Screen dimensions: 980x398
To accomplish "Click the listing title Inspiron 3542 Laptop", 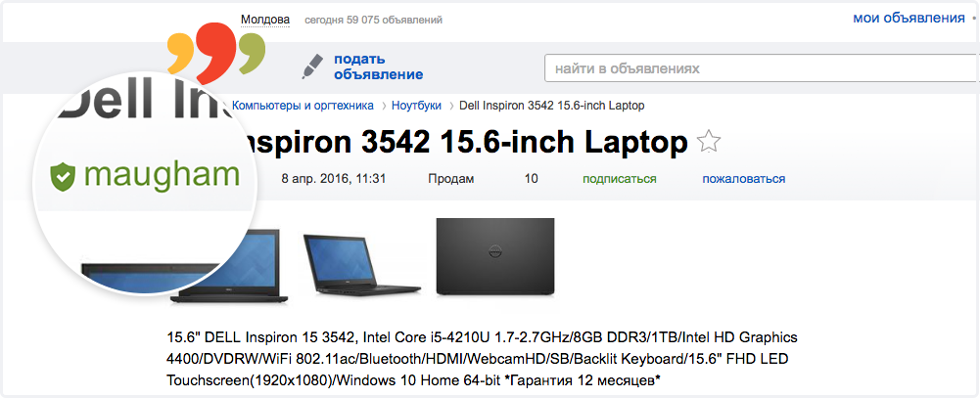I will (x=460, y=143).
